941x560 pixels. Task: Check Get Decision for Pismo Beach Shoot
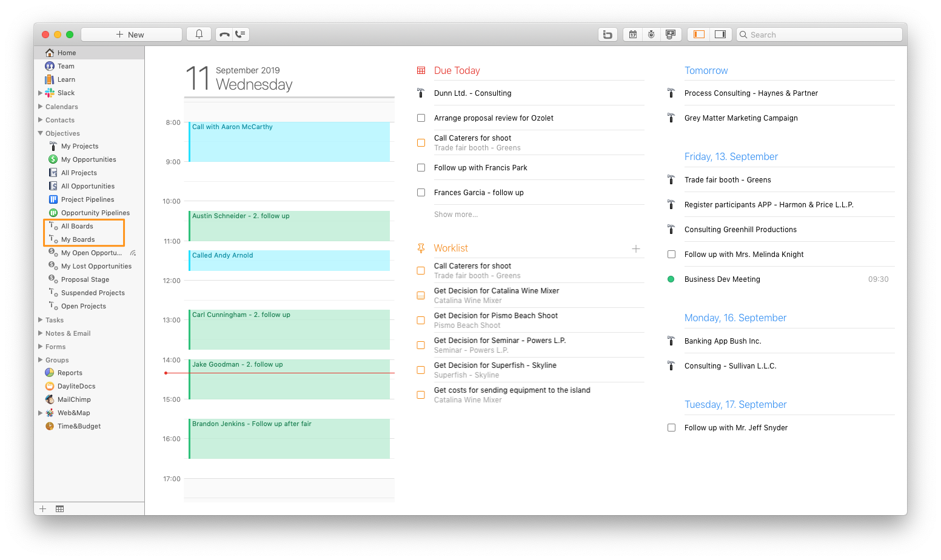pyautogui.click(x=421, y=321)
